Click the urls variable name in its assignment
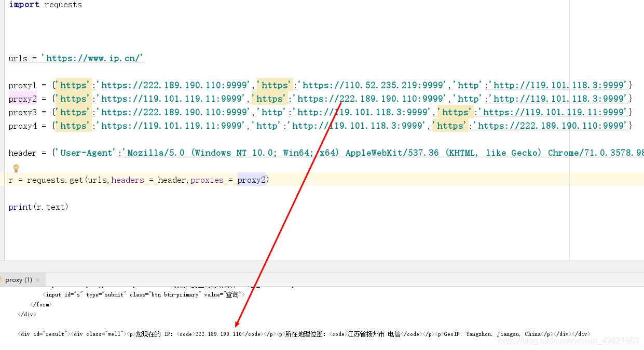The width and height of the screenshot is (644, 350). [18, 58]
